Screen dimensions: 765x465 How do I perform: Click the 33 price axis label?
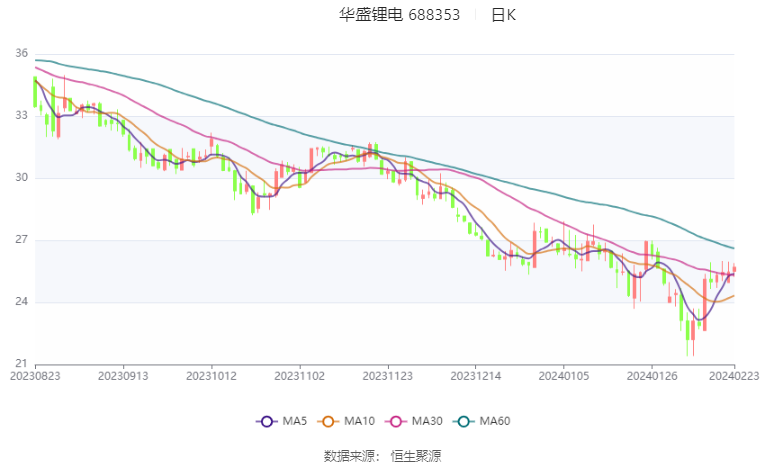click(21, 116)
